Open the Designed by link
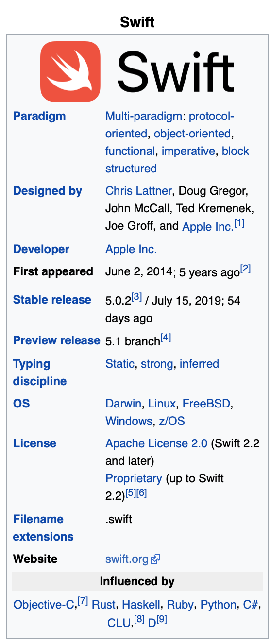The width and height of the screenshot is (271, 644). (48, 191)
